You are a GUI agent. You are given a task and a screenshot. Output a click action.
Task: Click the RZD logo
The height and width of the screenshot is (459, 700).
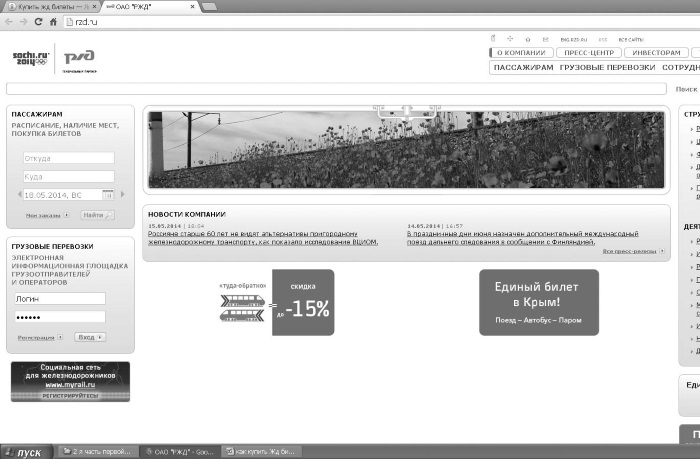[x=79, y=60]
